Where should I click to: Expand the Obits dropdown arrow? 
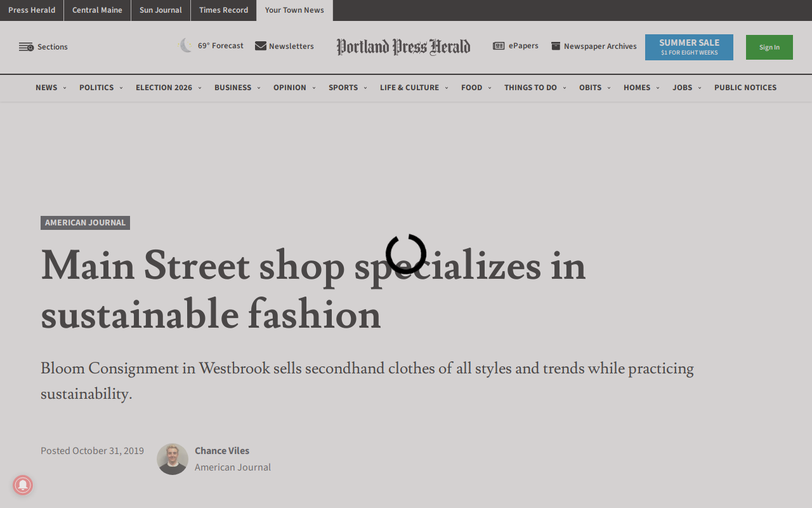[609, 88]
